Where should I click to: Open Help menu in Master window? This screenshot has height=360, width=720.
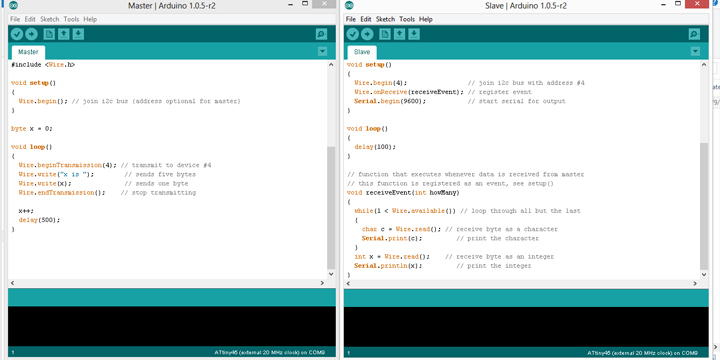pyautogui.click(x=90, y=19)
